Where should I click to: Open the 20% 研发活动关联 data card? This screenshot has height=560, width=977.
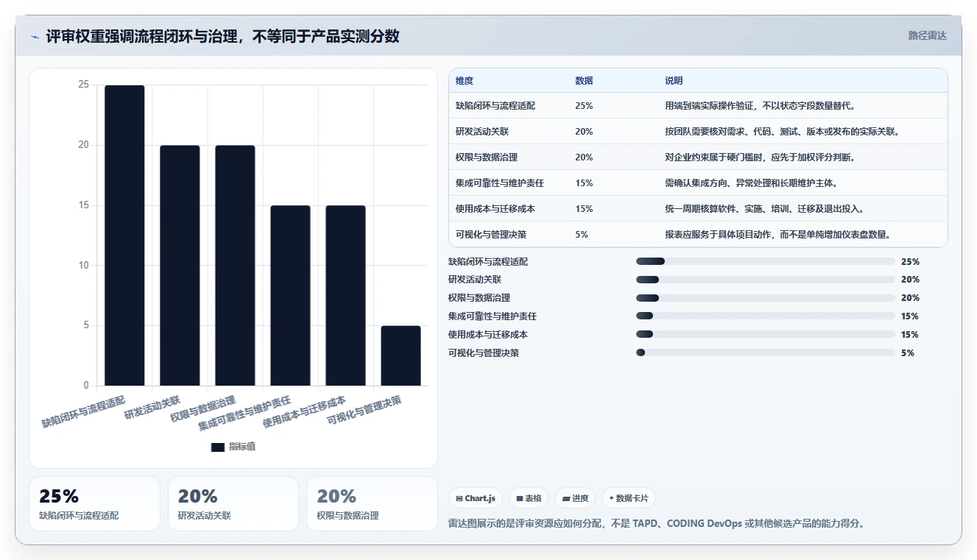tap(233, 504)
